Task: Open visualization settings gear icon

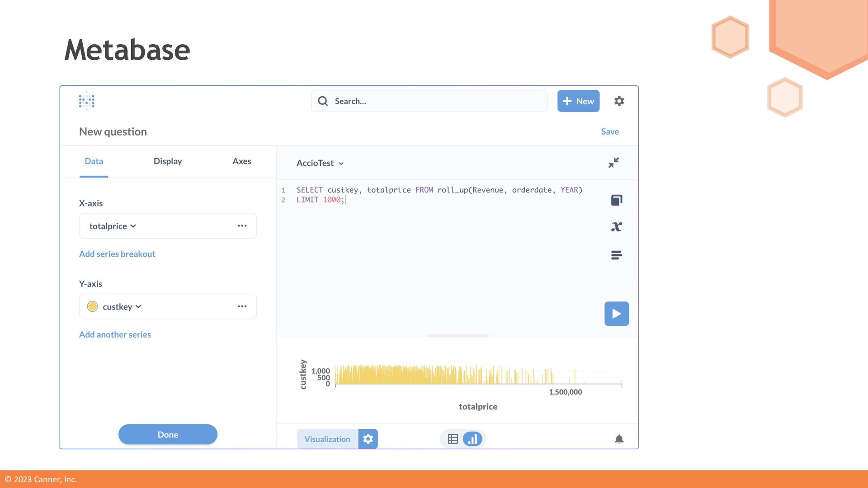Action: tap(368, 439)
